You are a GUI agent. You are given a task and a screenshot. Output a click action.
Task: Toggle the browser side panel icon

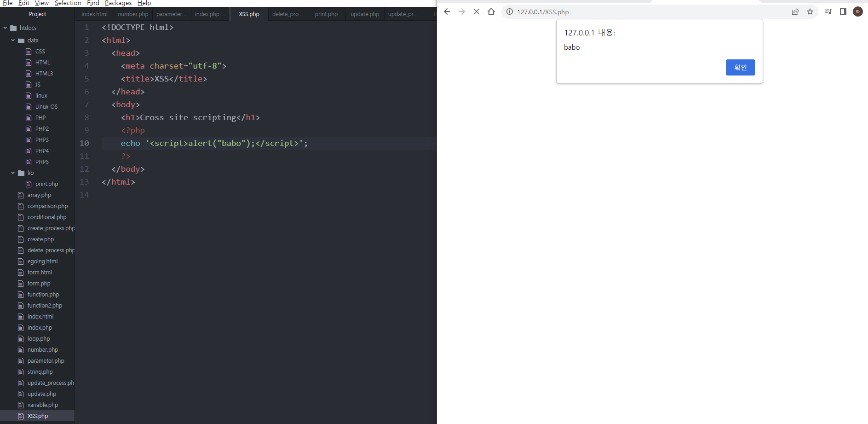coord(843,12)
